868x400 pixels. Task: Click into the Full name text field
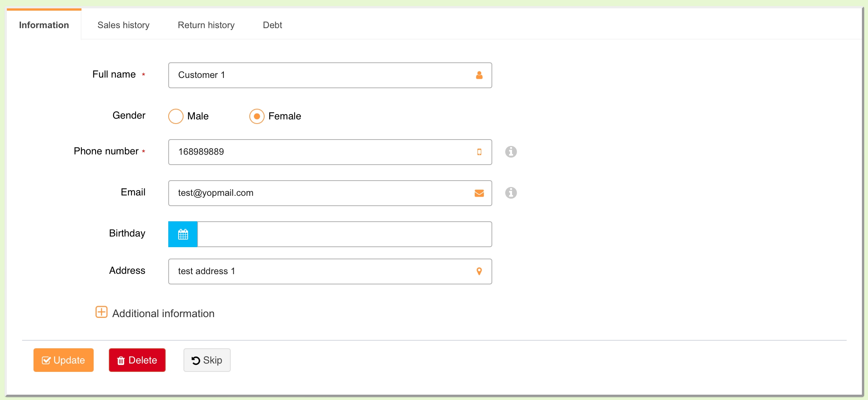320,75
